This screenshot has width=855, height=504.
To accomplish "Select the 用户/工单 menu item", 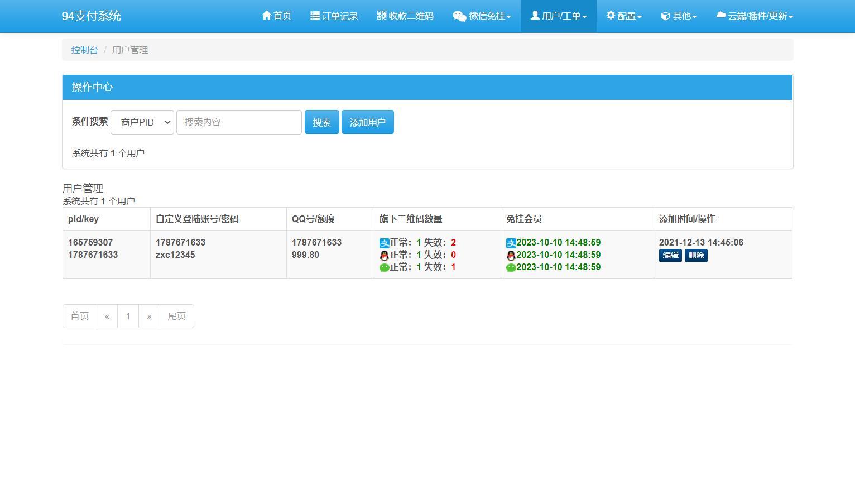I will tap(559, 16).
